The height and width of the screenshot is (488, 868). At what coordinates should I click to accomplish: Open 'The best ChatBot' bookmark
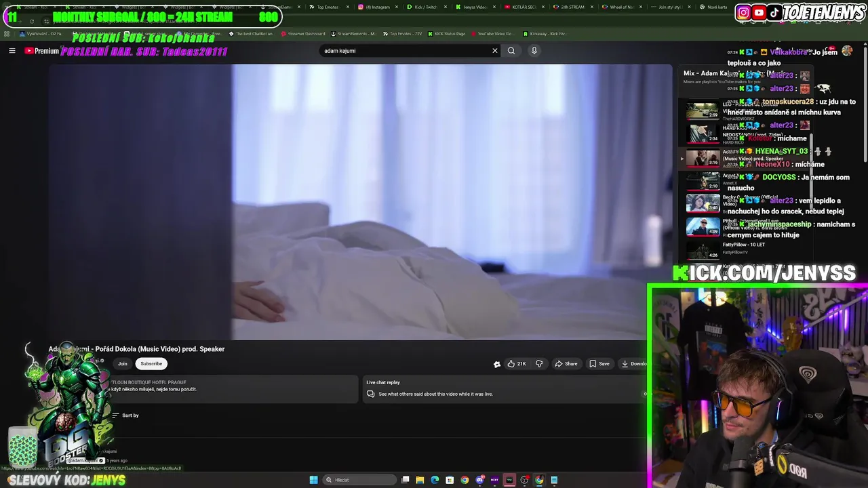pos(252,33)
